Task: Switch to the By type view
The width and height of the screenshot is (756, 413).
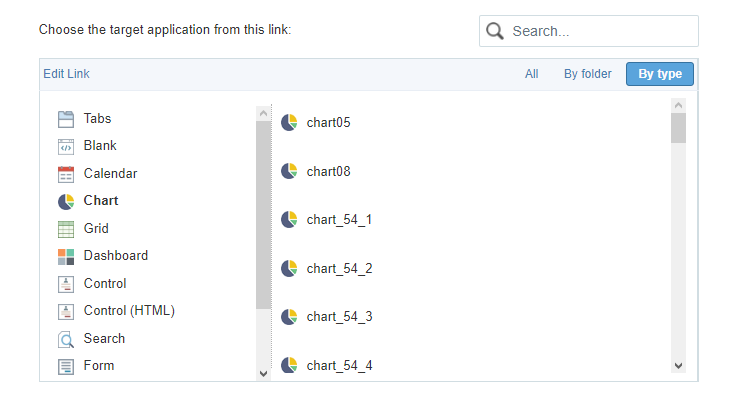Action: point(659,74)
